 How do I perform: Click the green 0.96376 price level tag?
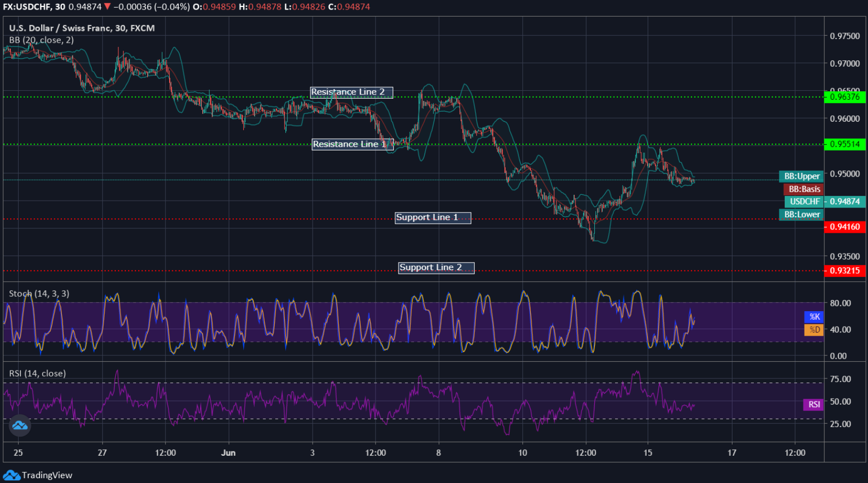pyautogui.click(x=846, y=97)
